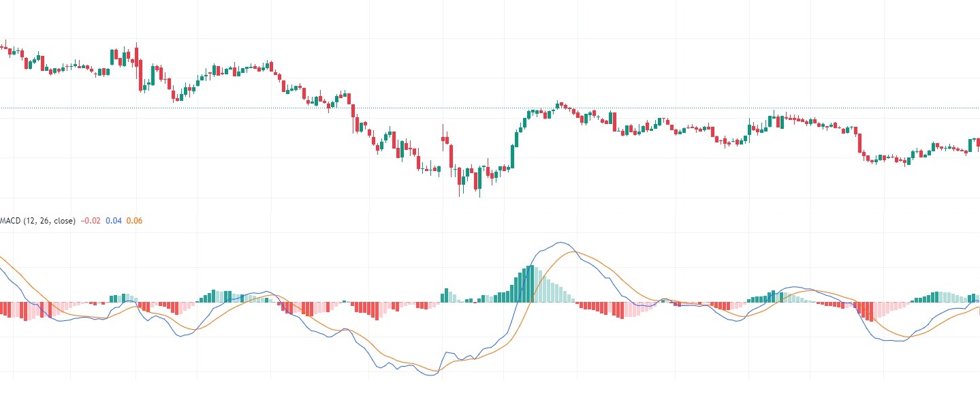Select the red -0.02 histogram value
This screenshot has width=980, height=398.
pyautogui.click(x=89, y=221)
